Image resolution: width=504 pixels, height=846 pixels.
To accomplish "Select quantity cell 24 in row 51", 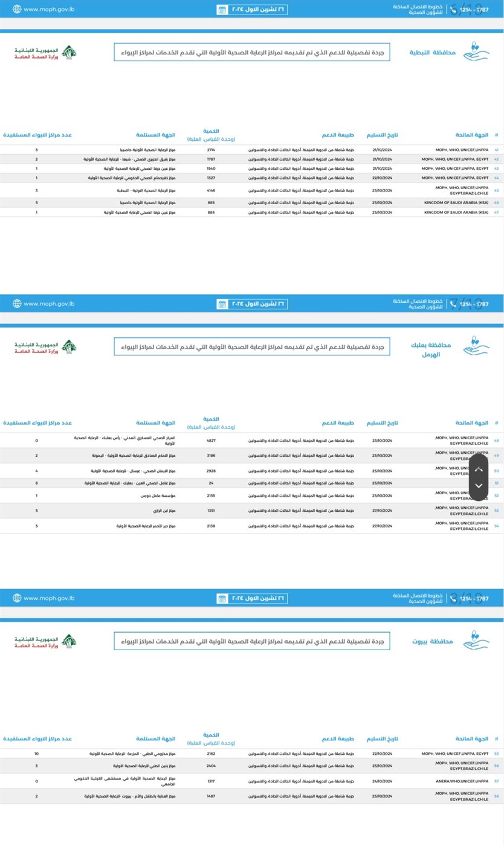I will tap(212, 483).
